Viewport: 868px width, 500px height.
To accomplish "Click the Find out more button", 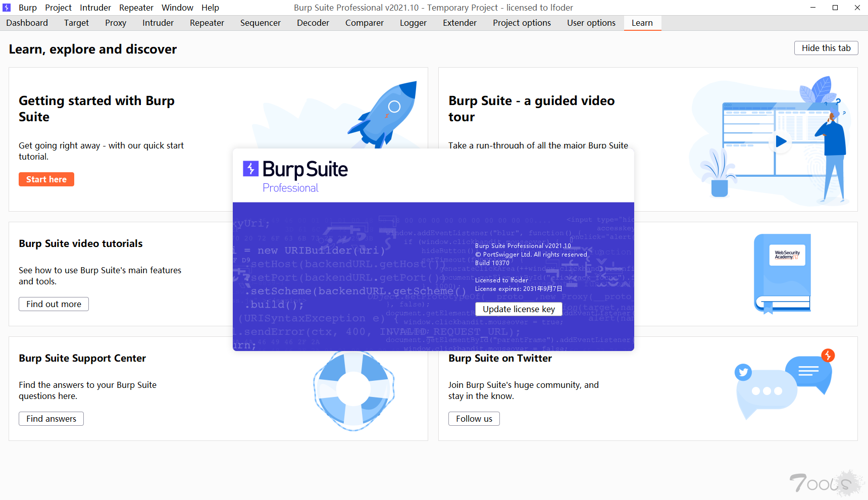I will point(54,304).
